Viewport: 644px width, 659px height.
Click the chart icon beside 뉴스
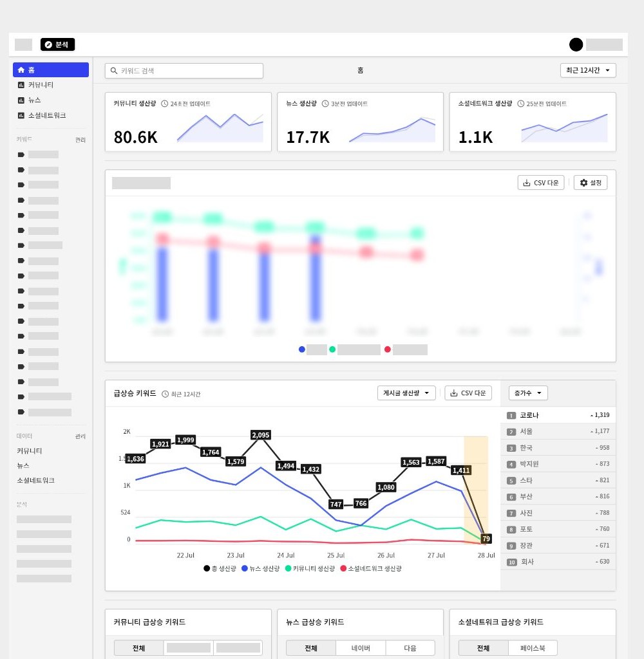[21, 100]
